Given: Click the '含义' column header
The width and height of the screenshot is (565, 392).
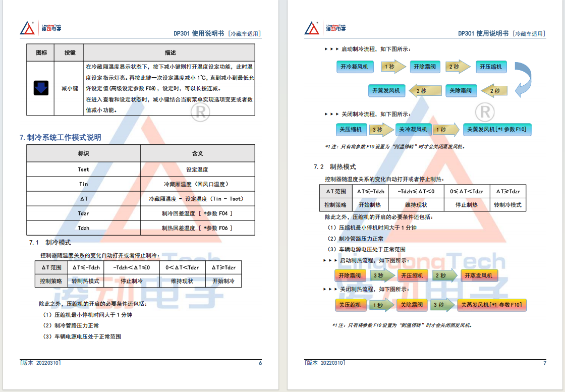Looking at the screenshot, I should (x=197, y=153).
